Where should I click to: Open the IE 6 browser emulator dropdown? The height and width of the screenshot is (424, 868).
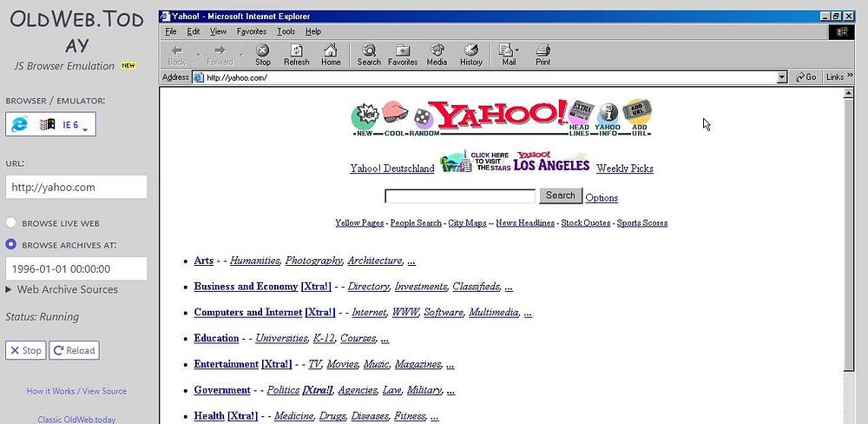[x=50, y=124]
